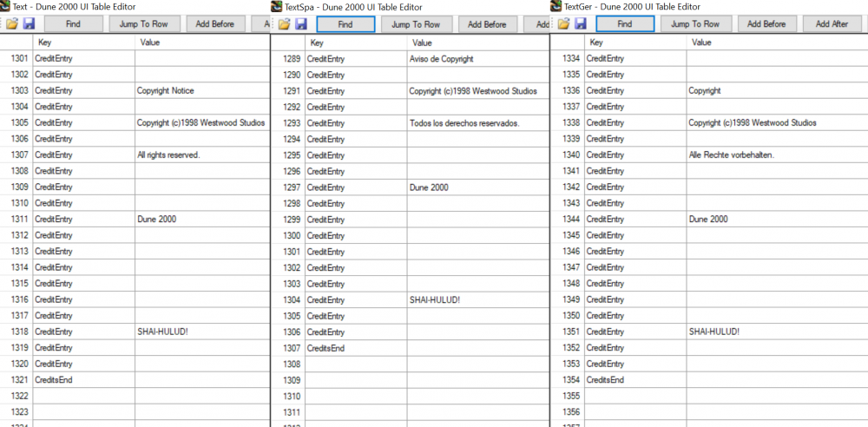Click the save disk icon in Text window
This screenshot has width=868, height=427.
tap(29, 24)
